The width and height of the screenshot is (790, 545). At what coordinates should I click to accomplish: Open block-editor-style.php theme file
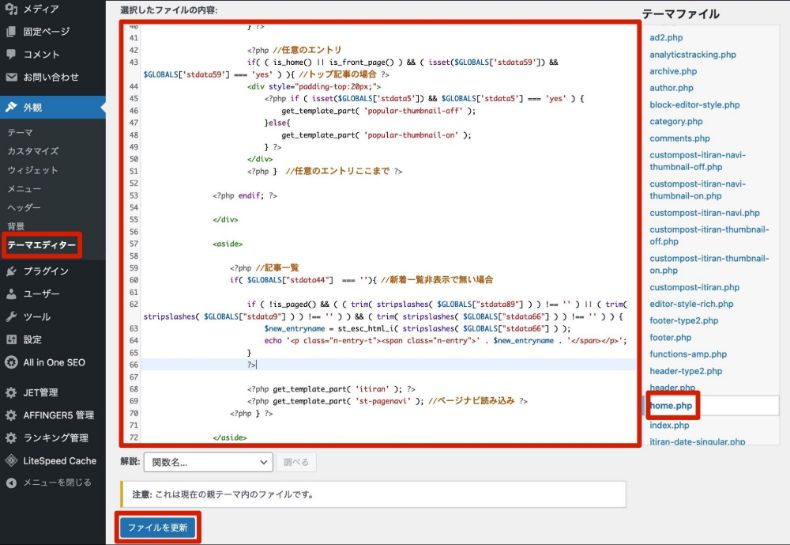pos(695,105)
